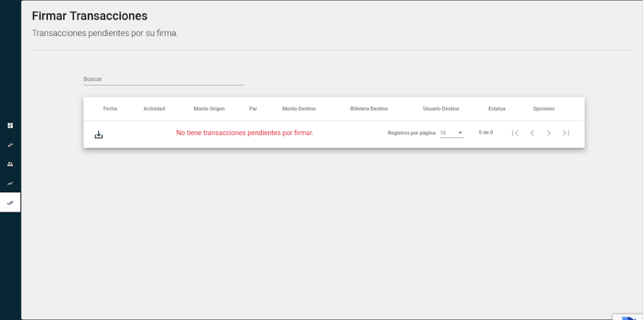Go to the next page of records
This screenshot has width=644, height=320.
point(549,133)
